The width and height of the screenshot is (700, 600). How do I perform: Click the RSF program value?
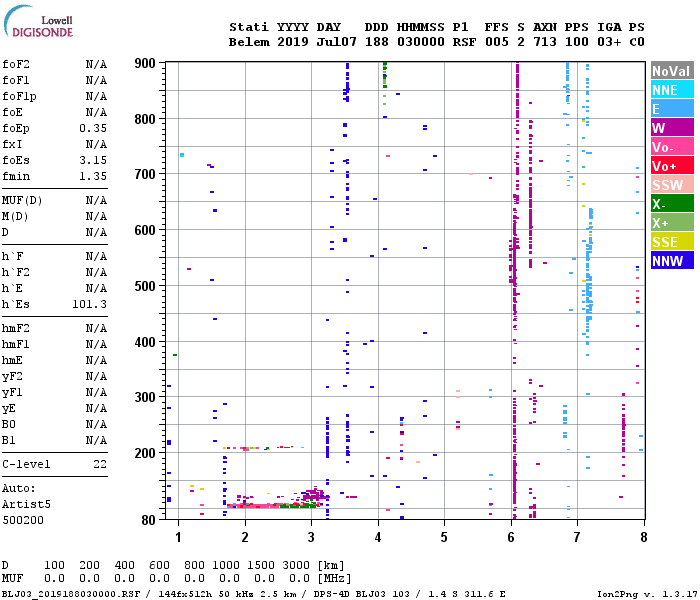pyautogui.click(x=464, y=42)
